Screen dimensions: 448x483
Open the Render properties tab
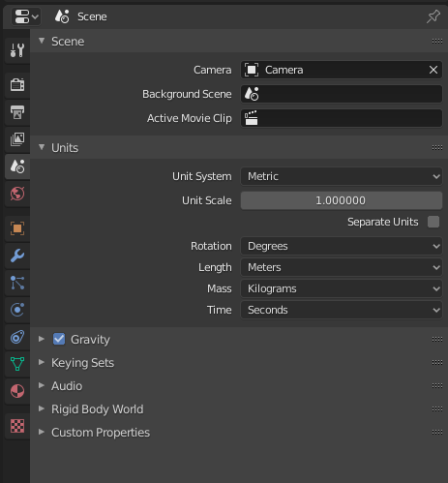pyautogui.click(x=17, y=85)
